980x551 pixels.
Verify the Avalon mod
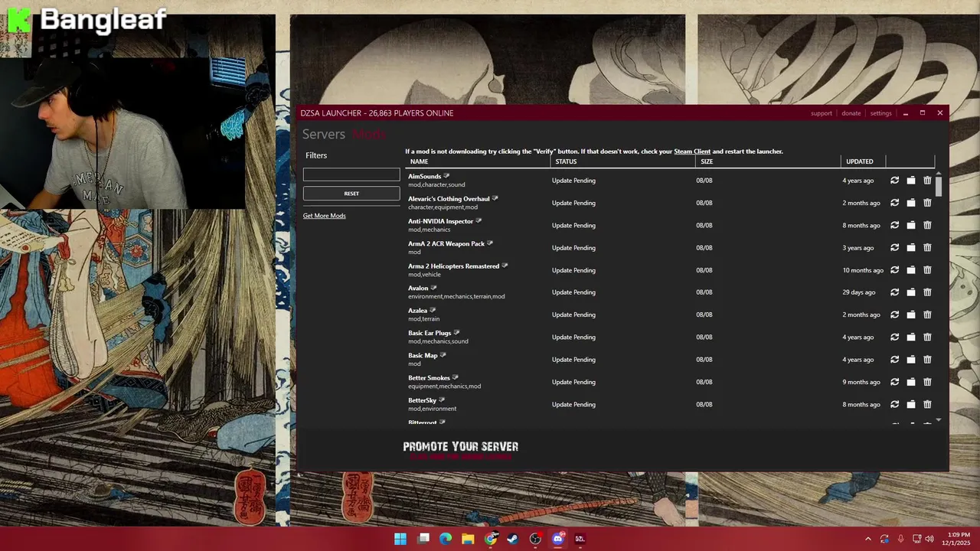894,292
